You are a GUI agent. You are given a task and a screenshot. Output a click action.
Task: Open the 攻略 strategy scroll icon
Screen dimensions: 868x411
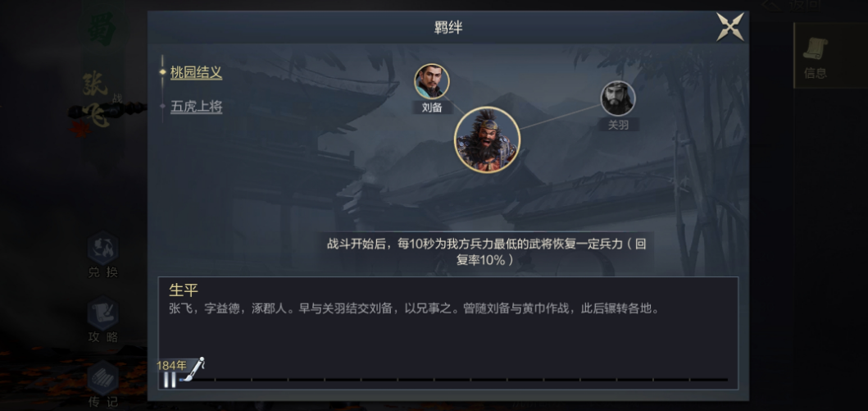(x=103, y=320)
